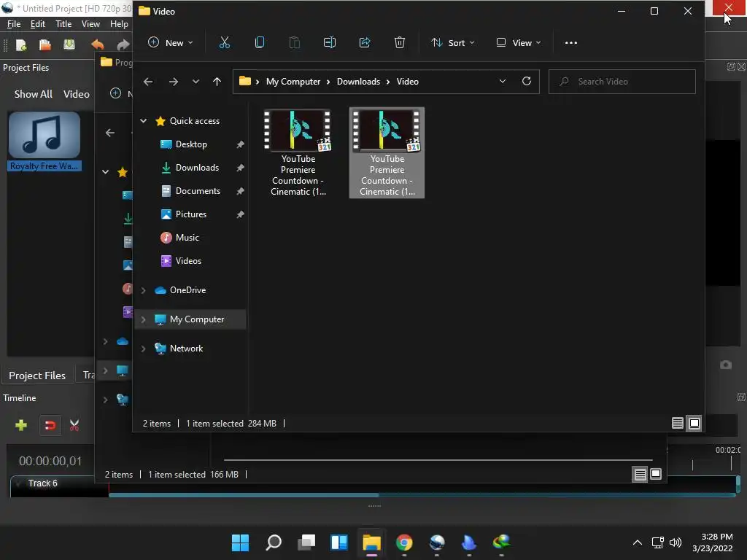Open OpenShot Title menu
Image resolution: width=747 pixels, height=560 pixels.
pos(63,24)
